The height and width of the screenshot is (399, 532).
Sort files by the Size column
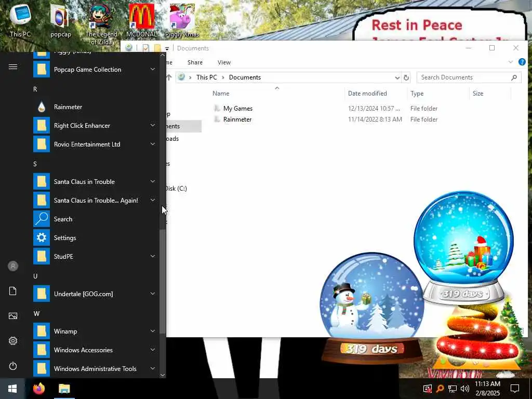[490, 94]
